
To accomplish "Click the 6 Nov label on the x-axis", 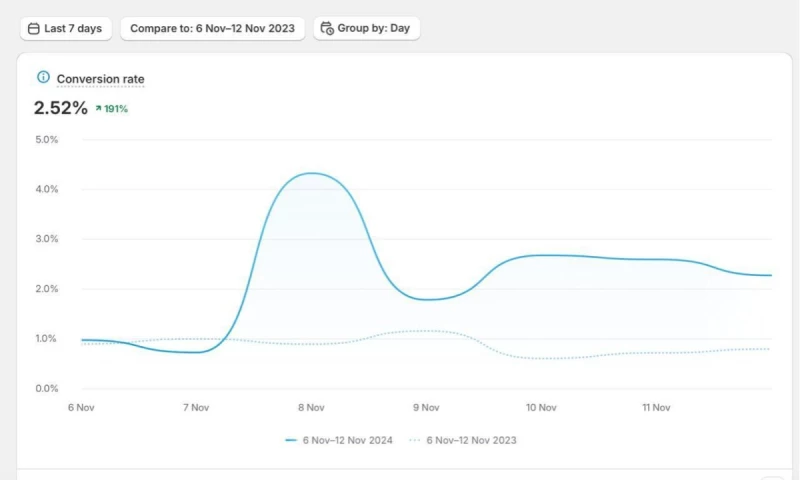I will click(x=81, y=408).
